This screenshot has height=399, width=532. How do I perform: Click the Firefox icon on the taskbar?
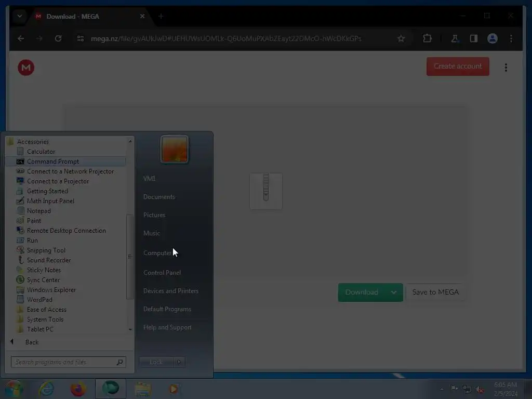tap(78, 389)
